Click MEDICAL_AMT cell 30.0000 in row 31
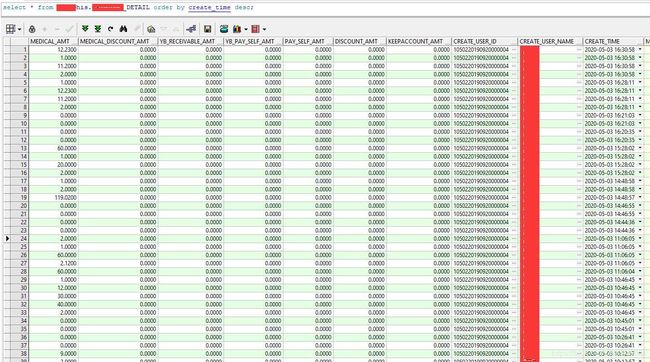Image resolution: width=650 pixels, height=362 pixels. (x=53, y=296)
